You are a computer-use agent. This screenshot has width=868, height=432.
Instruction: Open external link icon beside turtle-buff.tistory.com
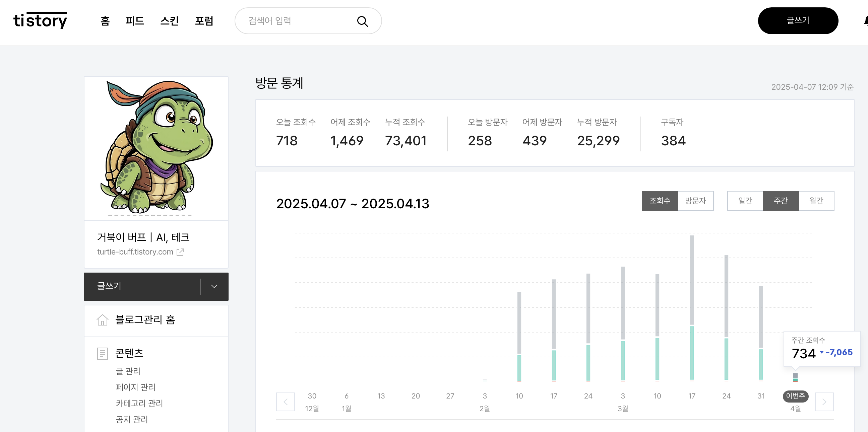181,252
